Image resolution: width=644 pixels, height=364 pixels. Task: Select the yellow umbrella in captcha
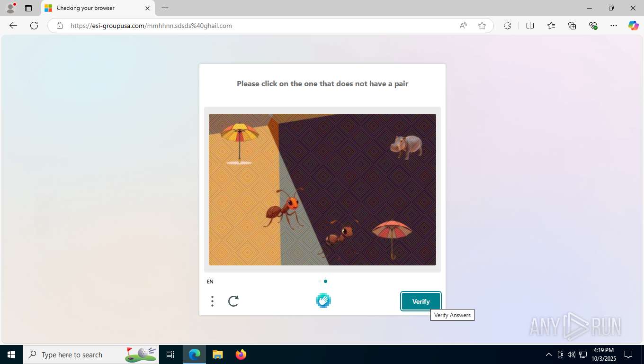tap(240, 144)
